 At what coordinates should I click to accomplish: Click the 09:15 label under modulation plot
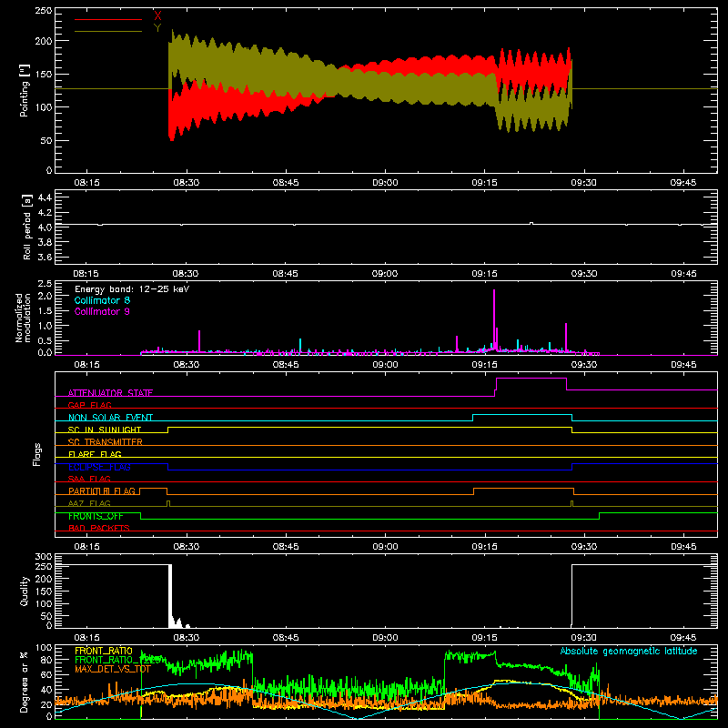point(484,365)
